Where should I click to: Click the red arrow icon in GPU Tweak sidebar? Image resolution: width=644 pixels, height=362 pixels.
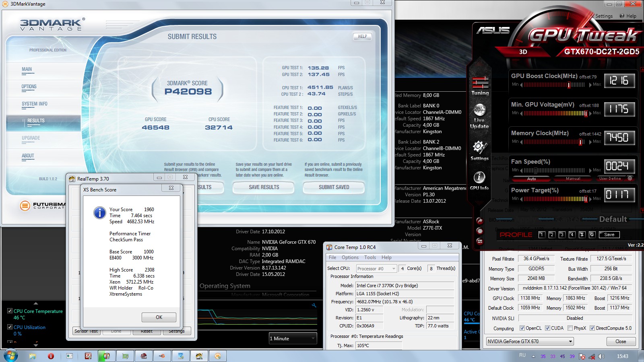tap(479, 220)
